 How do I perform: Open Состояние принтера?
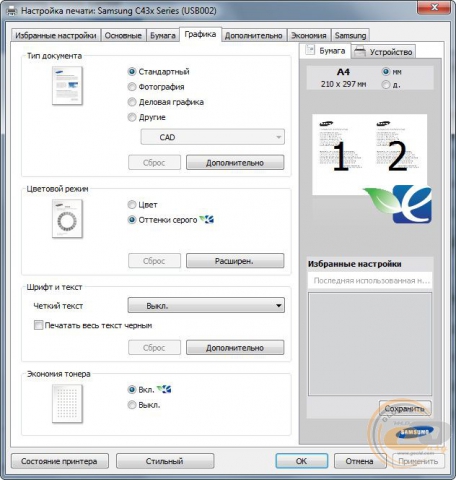pyautogui.click(x=60, y=461)
